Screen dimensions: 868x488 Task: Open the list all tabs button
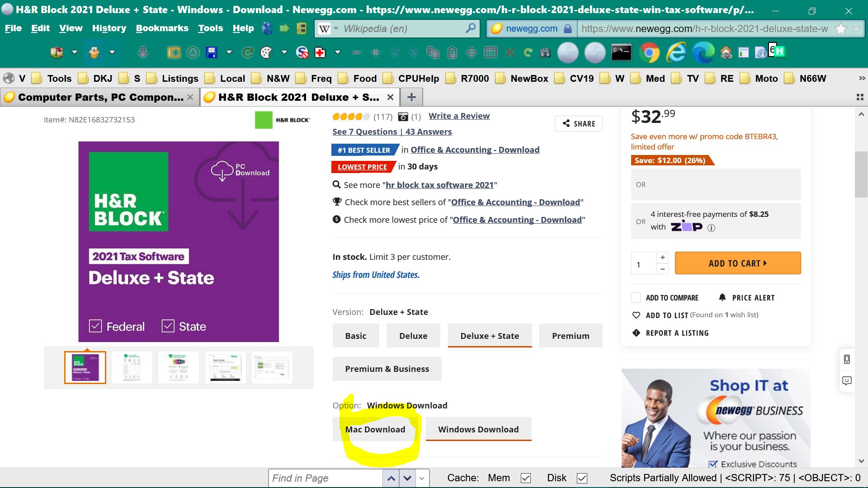coord(860,97)
